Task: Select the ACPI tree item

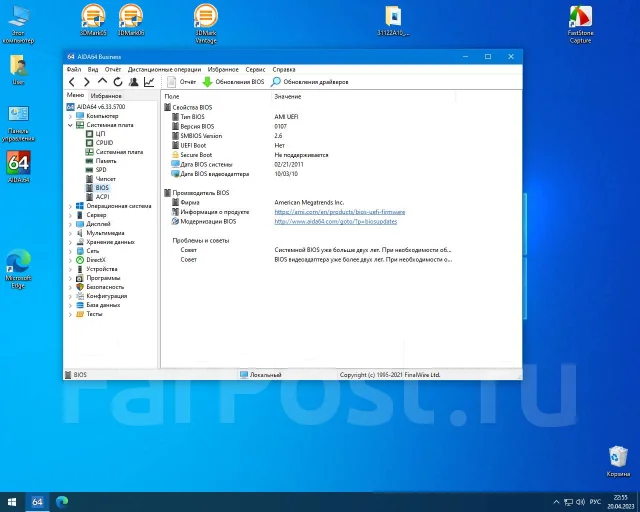Action: tap(102, 197)
